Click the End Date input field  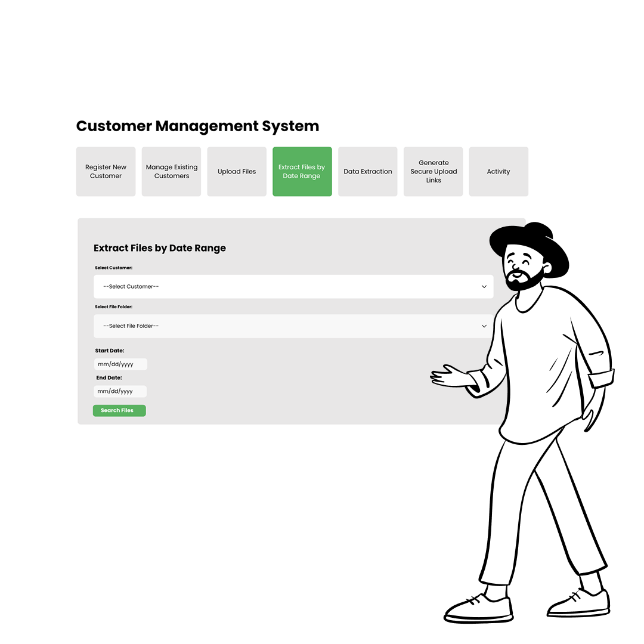[x=120, y=391]
